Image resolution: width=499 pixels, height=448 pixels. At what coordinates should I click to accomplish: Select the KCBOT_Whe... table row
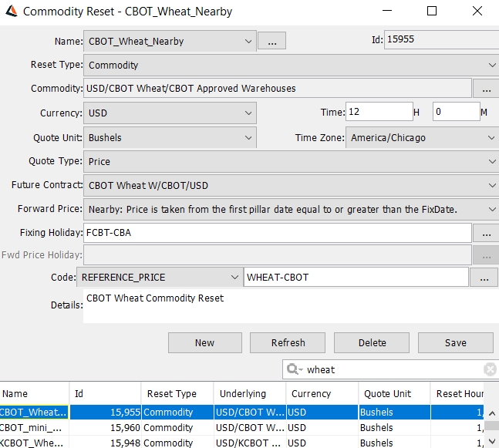coord(242,443)
